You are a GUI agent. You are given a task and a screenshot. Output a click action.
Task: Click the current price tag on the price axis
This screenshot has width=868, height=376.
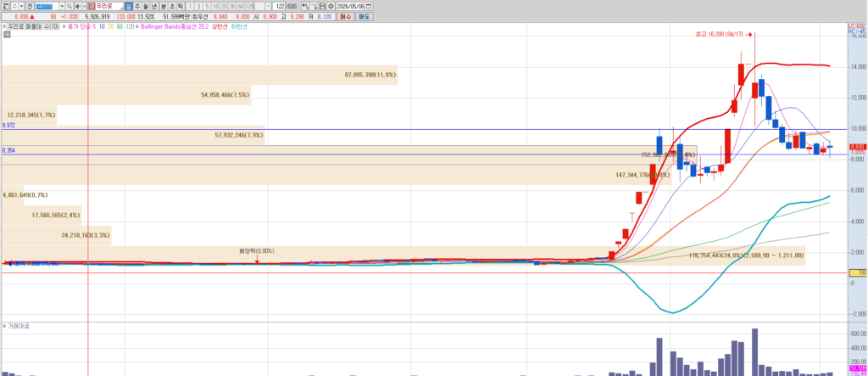[858, 146]
